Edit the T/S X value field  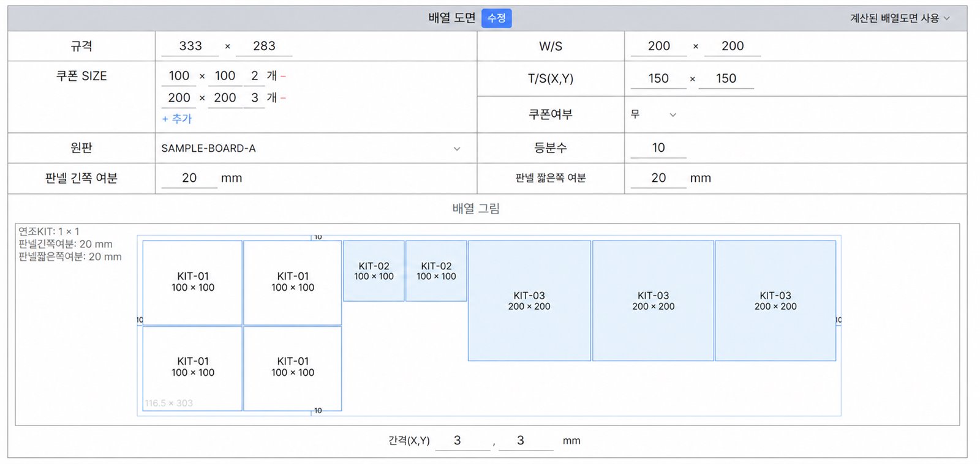pyautogui.click(x=658, y=79)
